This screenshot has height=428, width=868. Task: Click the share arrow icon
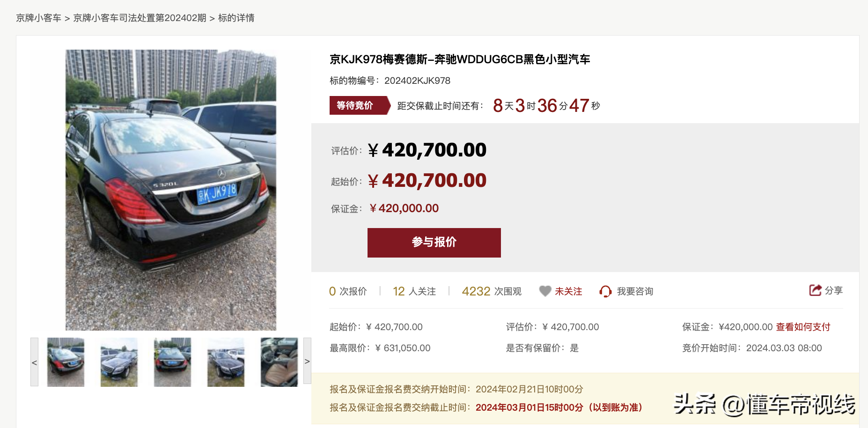(815, 290)
